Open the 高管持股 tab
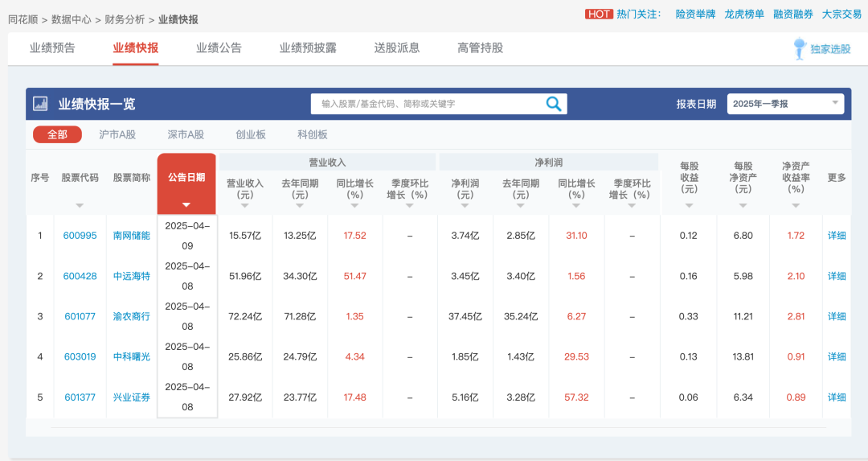Image resolution: width=868 pixels, height=461 pixels. point(480,48)
